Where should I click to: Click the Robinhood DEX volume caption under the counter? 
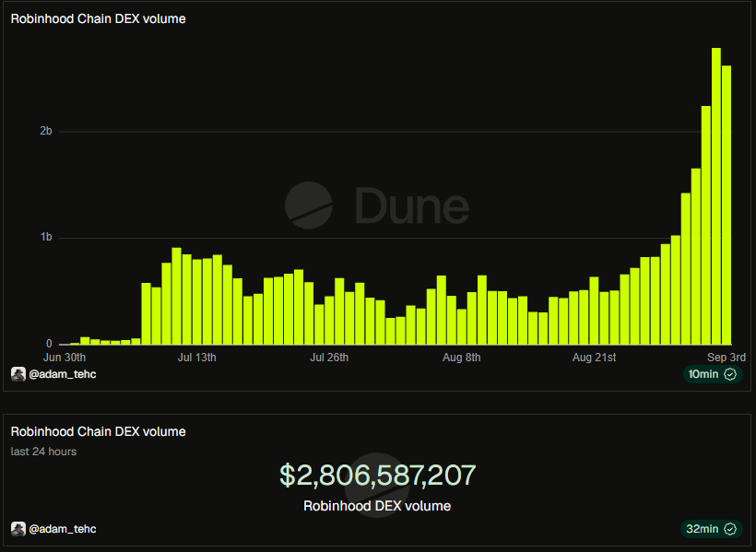377,506
